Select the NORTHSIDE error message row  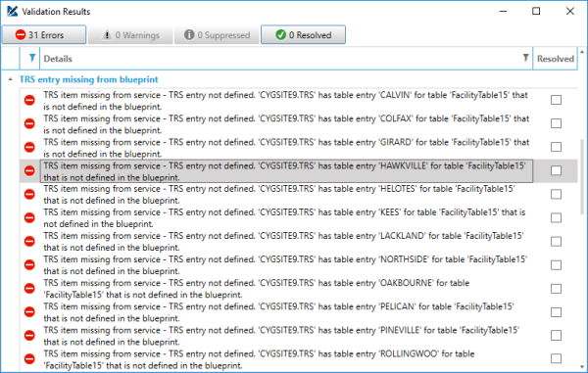tap(285, 265)
